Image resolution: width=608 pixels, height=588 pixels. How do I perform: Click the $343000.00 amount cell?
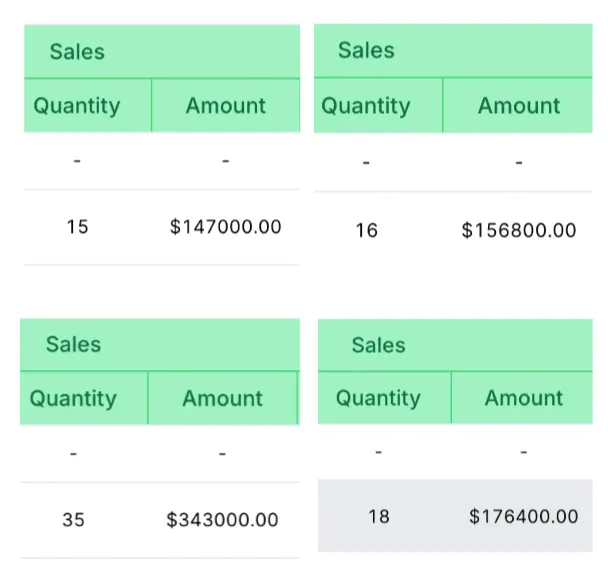coord(222,520)
